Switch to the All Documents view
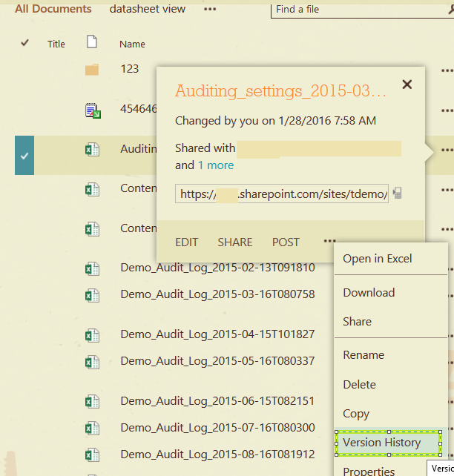The height and width of the screenshot is (476, 454). [x=53, y=9]
